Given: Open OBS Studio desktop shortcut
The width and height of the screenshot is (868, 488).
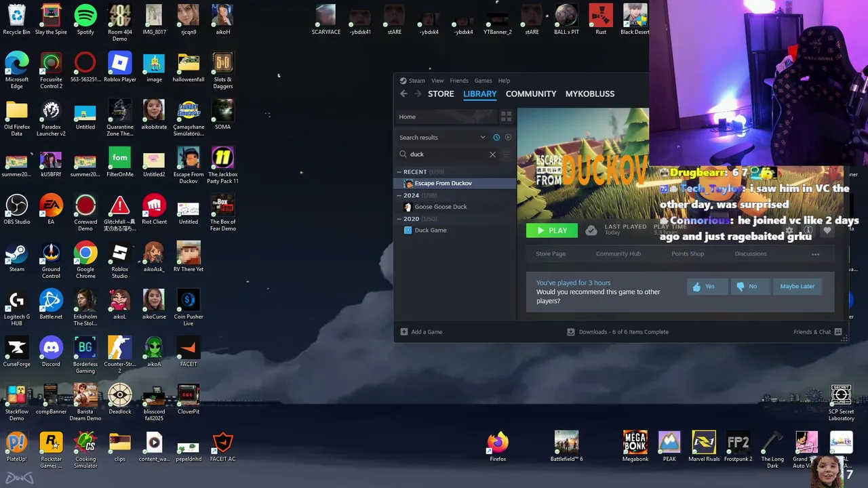Looking at the screenshot, I should point(17,209).
